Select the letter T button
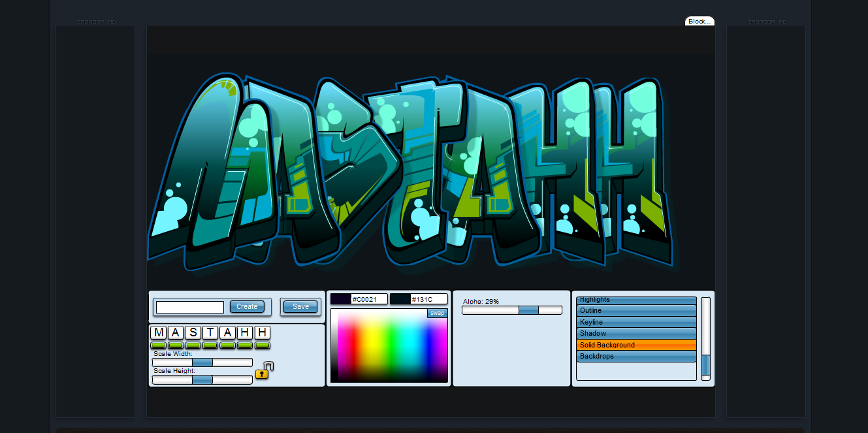This screenshot has height=433, width=868. tap(210, 332)
